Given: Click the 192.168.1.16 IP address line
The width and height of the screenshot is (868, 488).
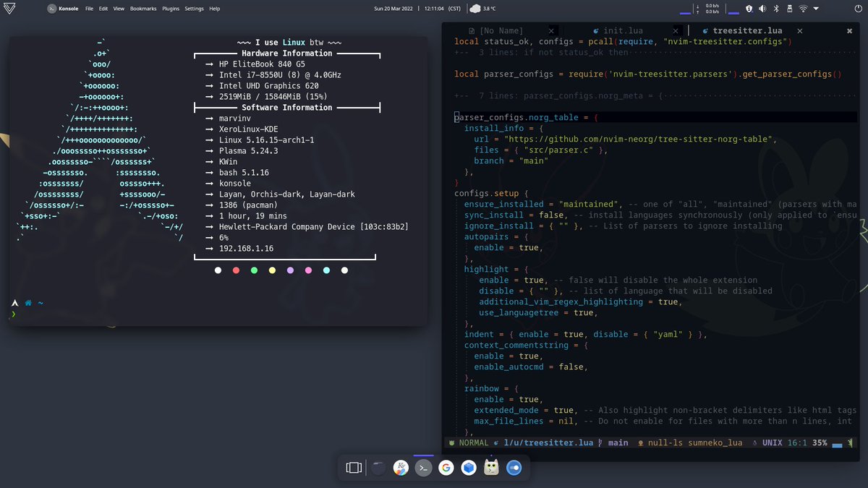Looking at the screenshot, I should 246,249.
